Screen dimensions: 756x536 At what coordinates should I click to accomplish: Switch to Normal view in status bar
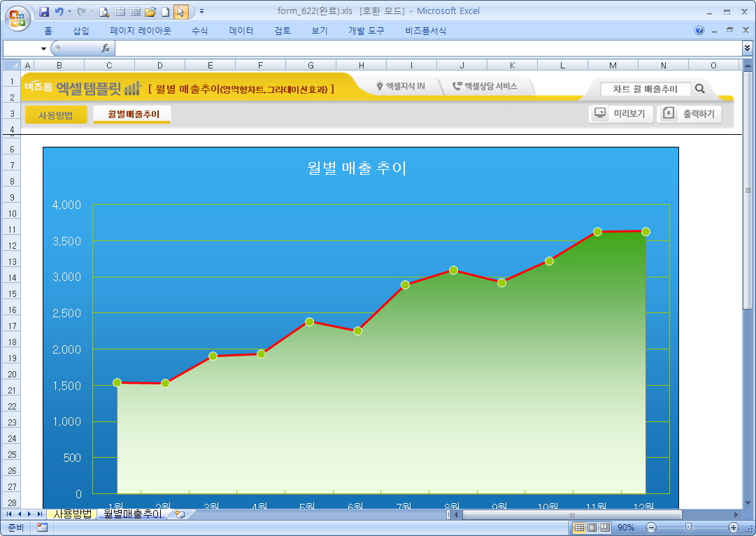(579, 528)
